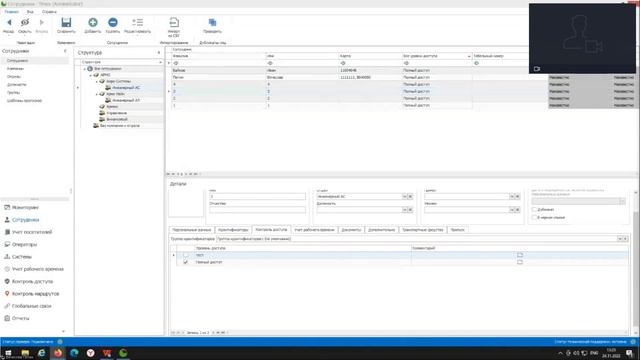Click the Скрыть (hide) eye icon

coord(25,22)
